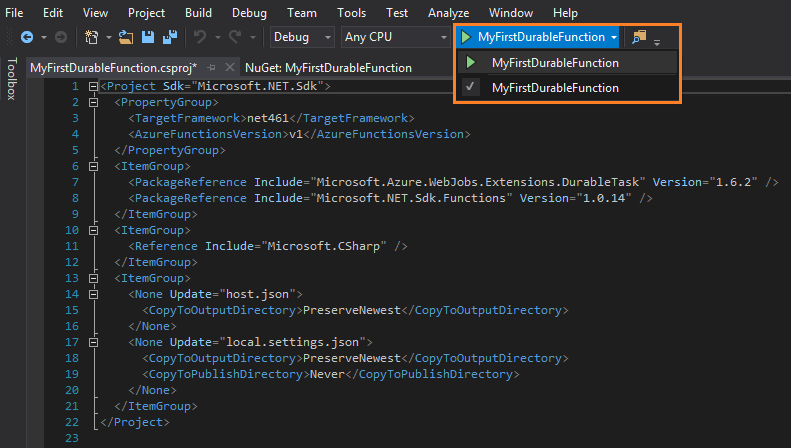791x448 pixels.
Task: Collapse the PropertyGroup on line 2
Action: click(93, 102)
